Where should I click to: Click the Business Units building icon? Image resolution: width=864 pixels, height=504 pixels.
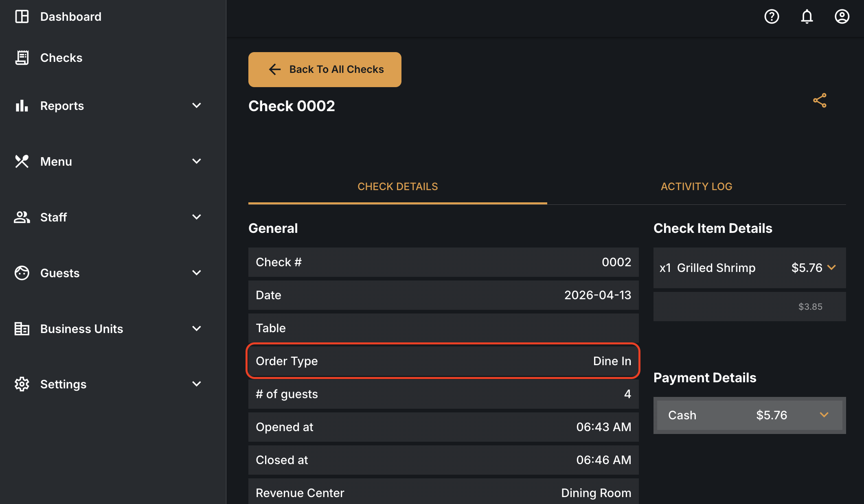(x=22, y=329)
